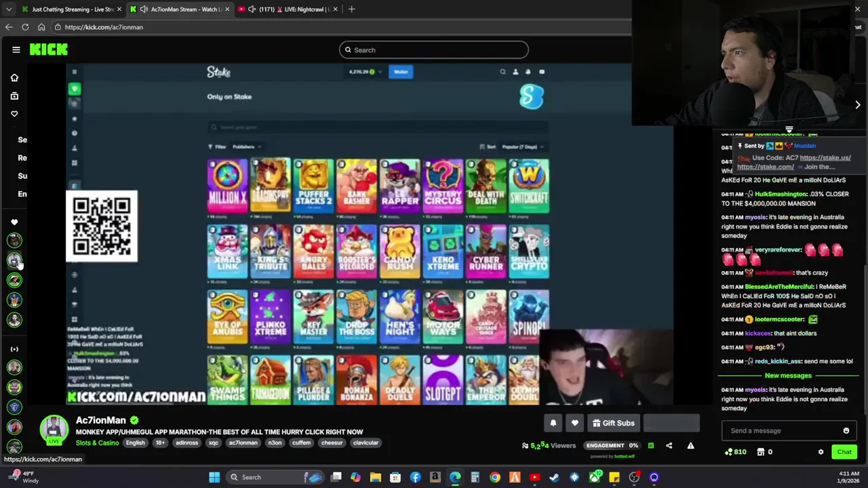Open veryrareforever's chat profile

(778, 249)
